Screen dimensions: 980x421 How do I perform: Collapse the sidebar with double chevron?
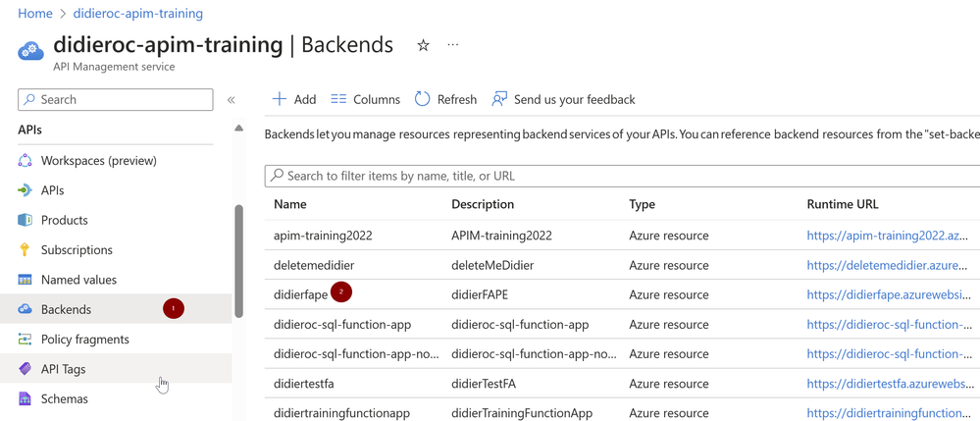[x=232, y=100]
